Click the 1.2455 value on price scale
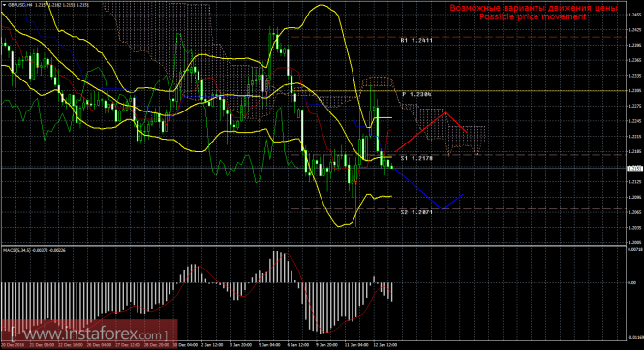This screenshot has height=350, width=644. 635,15
